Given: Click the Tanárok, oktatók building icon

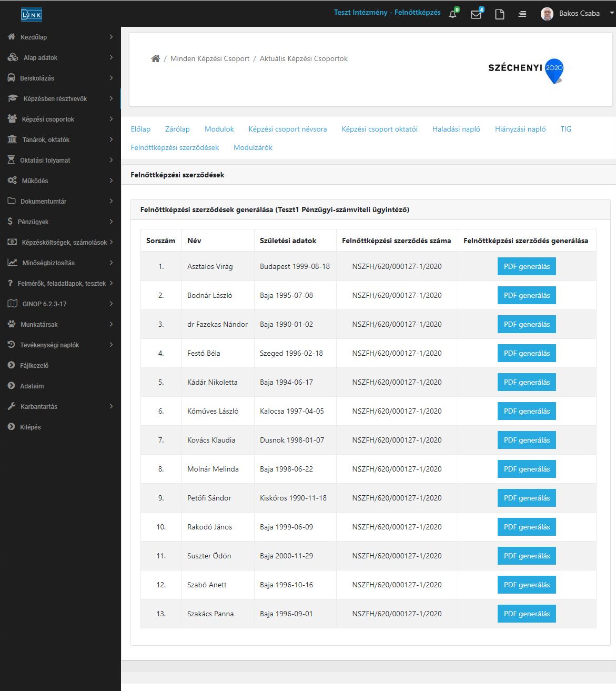Looking at the screenshot, I should (12, 139).
